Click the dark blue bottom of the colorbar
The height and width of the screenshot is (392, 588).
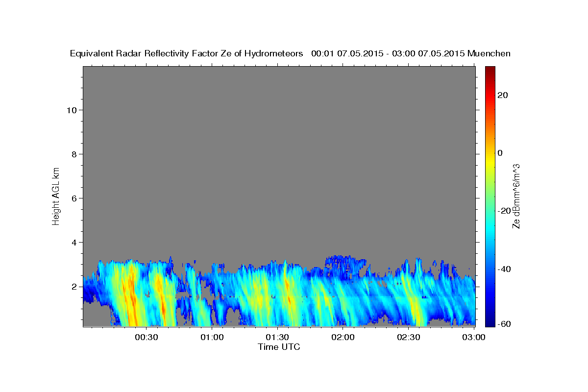pos(490,322)
